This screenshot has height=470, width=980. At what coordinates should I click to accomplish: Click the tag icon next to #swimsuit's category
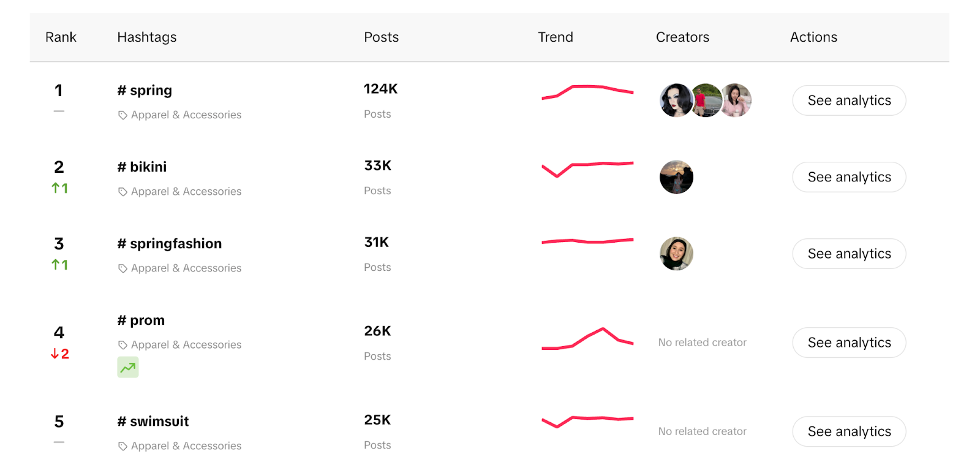coord(123,445)
